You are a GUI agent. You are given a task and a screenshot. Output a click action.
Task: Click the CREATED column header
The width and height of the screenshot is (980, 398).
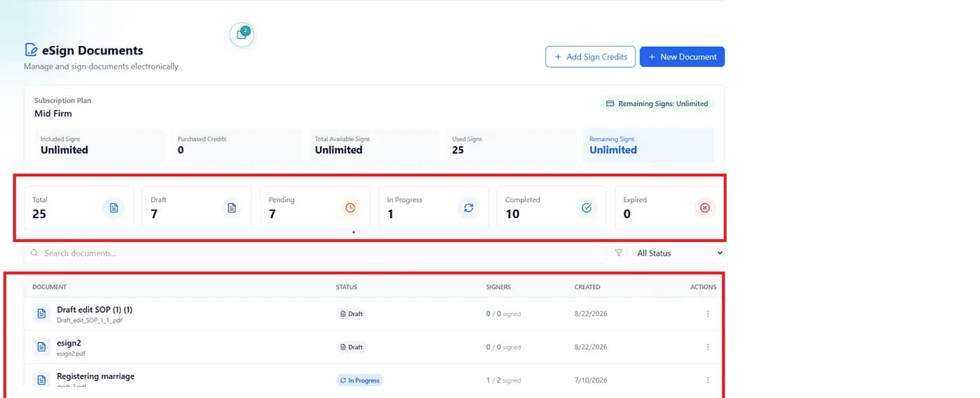587,287
